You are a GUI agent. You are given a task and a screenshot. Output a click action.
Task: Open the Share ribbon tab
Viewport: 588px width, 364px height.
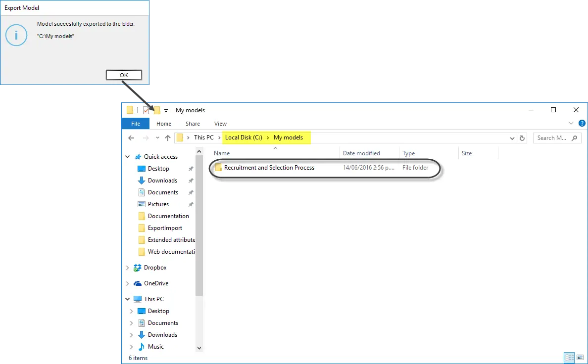[x=193, y=124]
